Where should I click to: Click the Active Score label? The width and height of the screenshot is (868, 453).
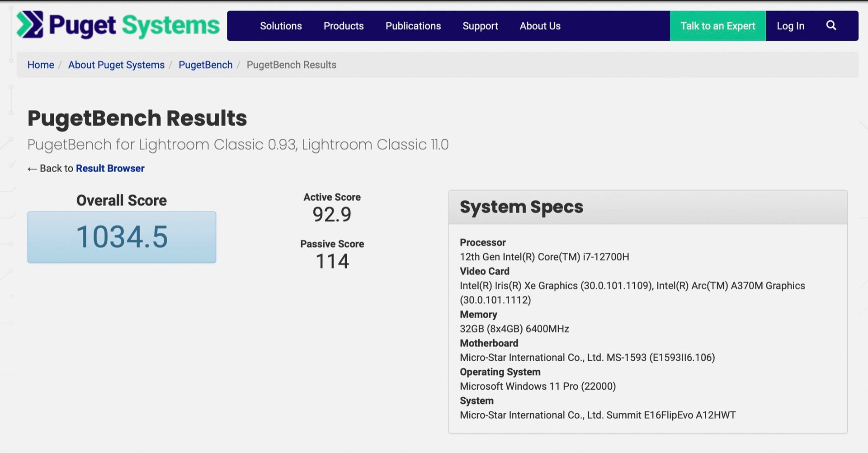pos(332,197)
